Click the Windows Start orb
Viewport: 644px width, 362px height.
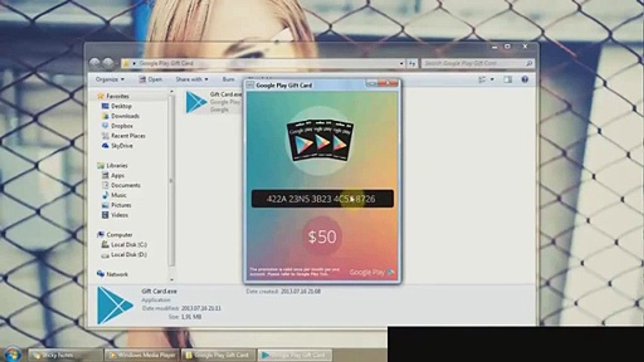point(13,354)
